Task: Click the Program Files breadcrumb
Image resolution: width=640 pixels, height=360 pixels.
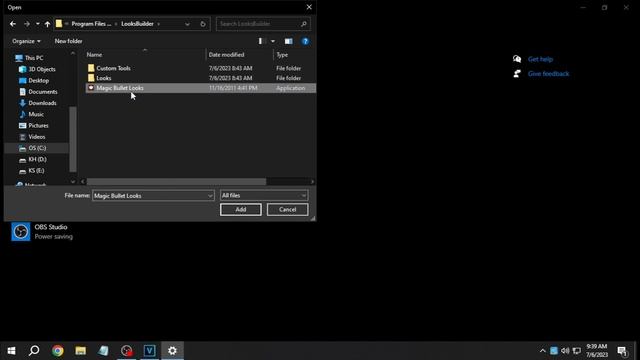Action: pos(91,24)
